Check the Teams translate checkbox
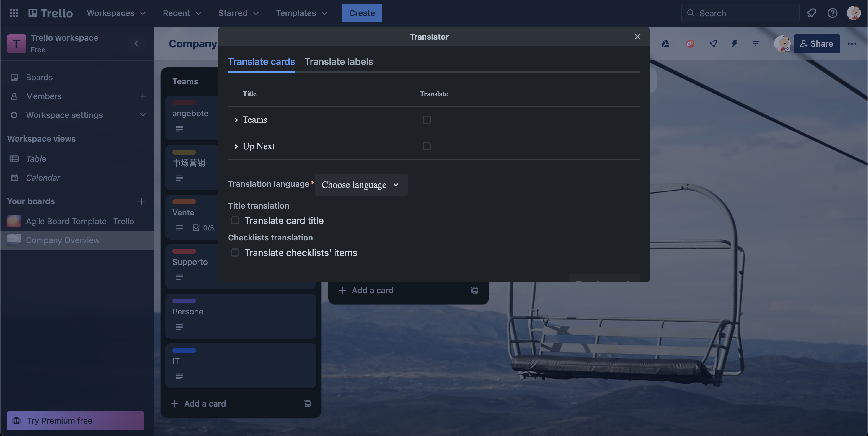868x436 pixels. coord(427,120)
